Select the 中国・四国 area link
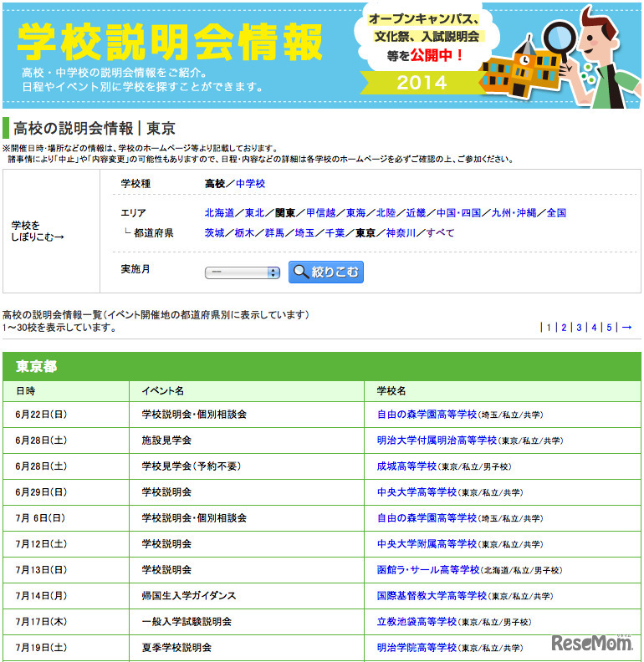The image size is (644, 662). point(458,213)
